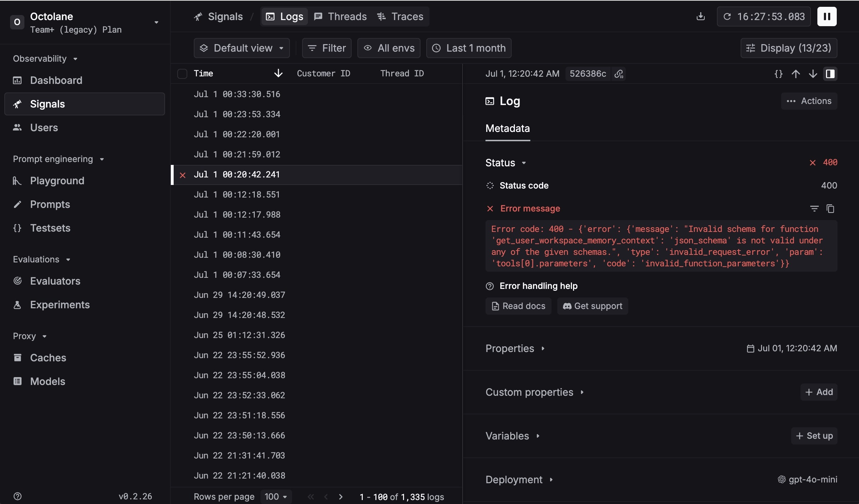Go to next log with down arrow
859x504 pixels.
[x=813, y=74]
